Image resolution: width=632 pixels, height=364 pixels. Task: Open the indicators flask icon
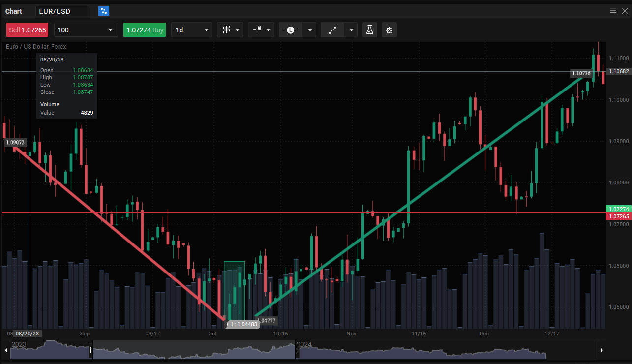[369, 30]
